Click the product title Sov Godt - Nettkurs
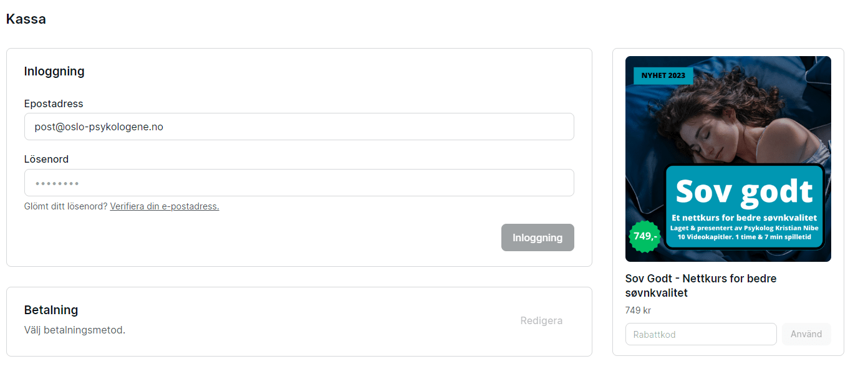The image size is (868, 374). coord(701,285)
